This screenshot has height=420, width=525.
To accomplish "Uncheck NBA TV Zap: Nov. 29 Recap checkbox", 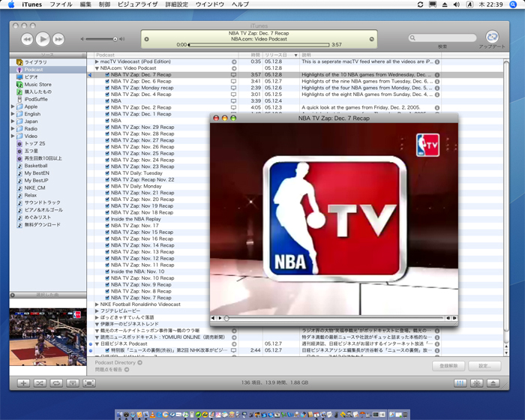I will [x=107, y=127].
